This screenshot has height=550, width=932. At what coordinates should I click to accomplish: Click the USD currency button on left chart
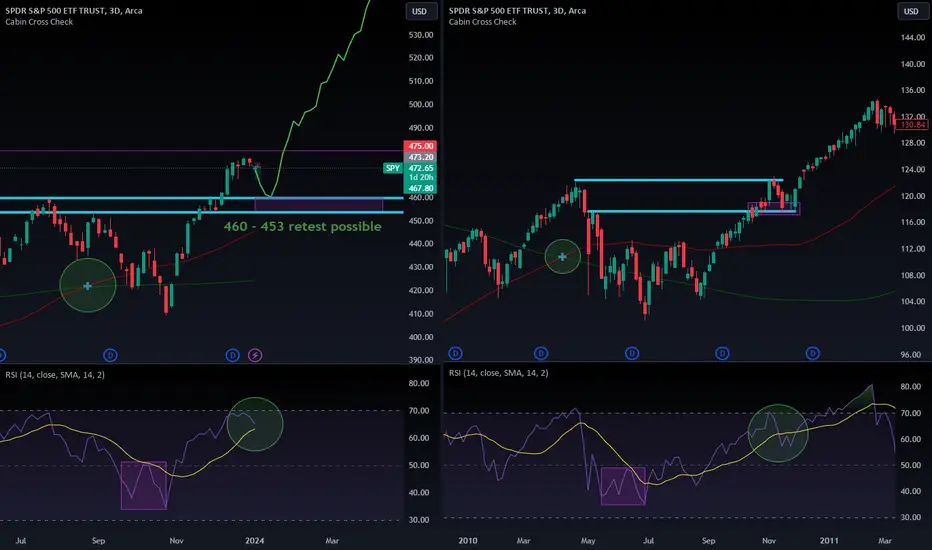[420, 11]
